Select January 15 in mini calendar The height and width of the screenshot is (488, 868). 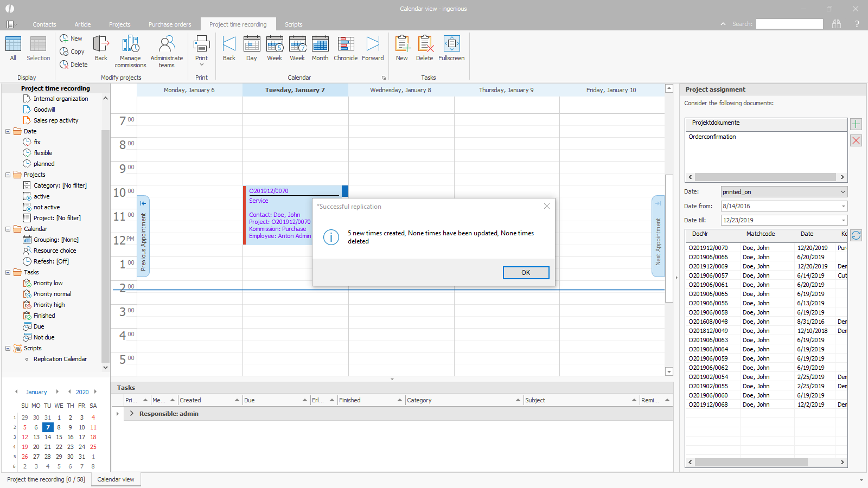coord(59,437)
